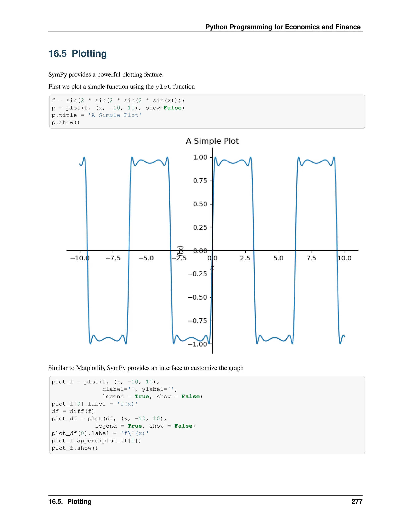This screenshot has height=532, width=411.
Task: Click the page number '277'
Action: coord(357,501)
